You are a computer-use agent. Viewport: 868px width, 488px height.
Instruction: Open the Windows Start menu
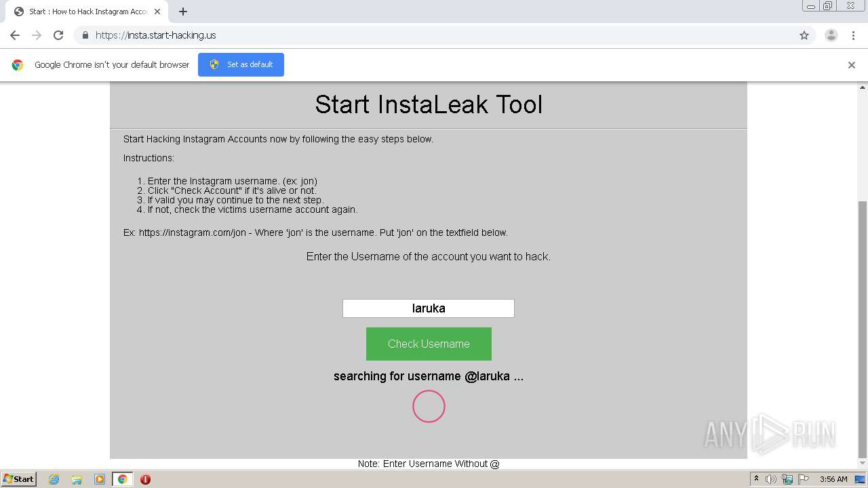pyautogui.click(x=18, y=479)
